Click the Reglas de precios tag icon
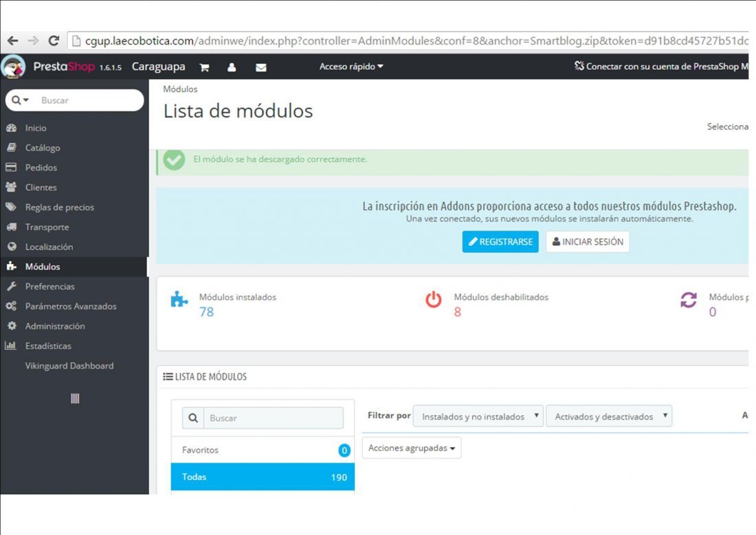 tap(11, 207)
